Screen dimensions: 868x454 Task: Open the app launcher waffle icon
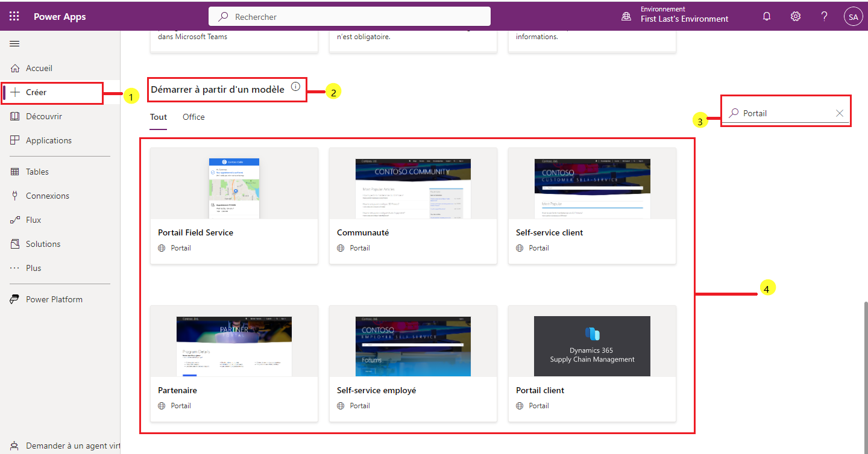tap(14, 17)
